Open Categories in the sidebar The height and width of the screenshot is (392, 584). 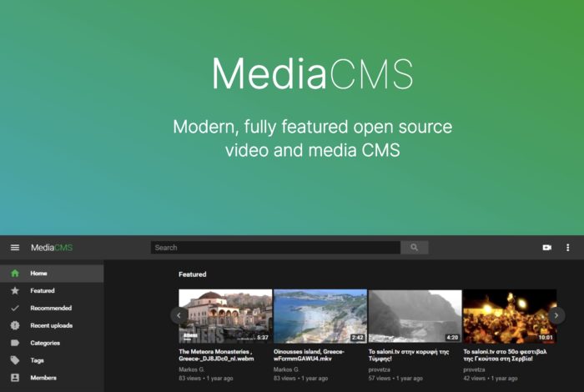click(52, 343)
